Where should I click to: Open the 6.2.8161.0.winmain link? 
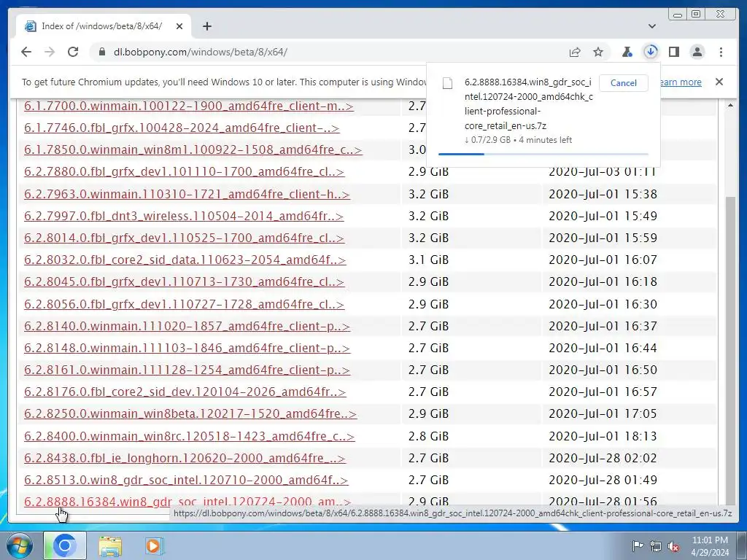(187, 370)
